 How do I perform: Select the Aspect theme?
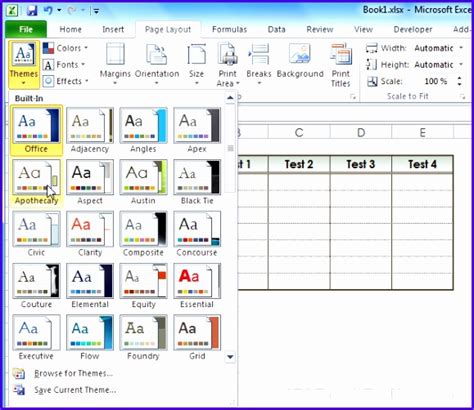coord(90,182)
